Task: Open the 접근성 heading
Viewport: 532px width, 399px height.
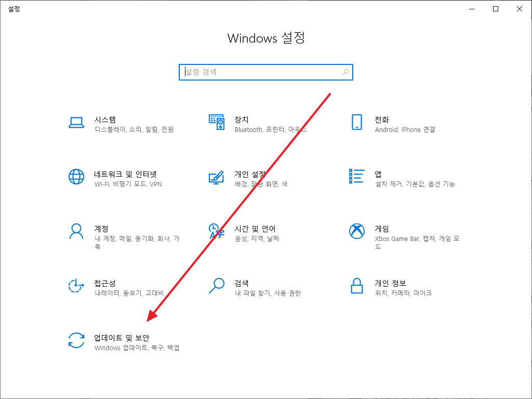Action: point(105,283)
